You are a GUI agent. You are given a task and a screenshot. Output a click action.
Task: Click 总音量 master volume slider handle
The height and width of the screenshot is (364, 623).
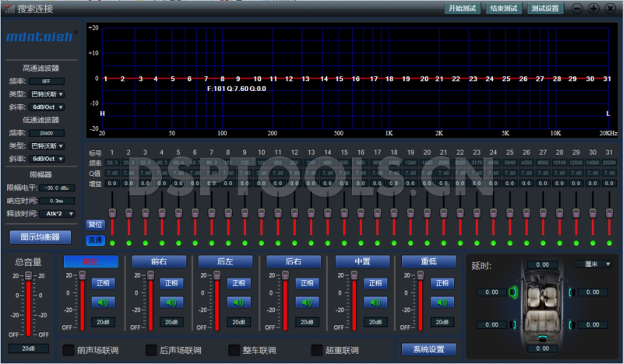(29, 275)
